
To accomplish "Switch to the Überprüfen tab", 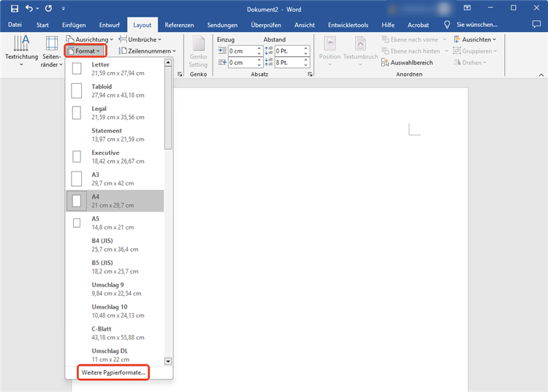I will click(266, 25).
